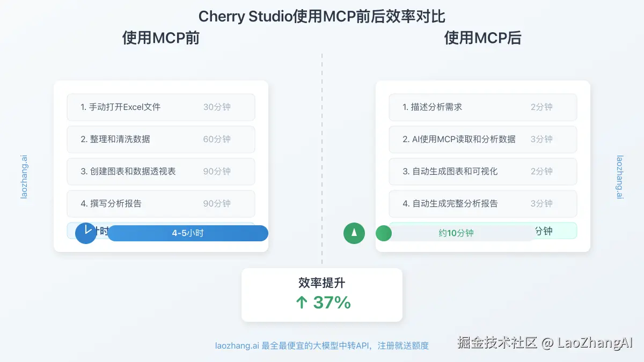Select the small green dot icon

(384, 234)
